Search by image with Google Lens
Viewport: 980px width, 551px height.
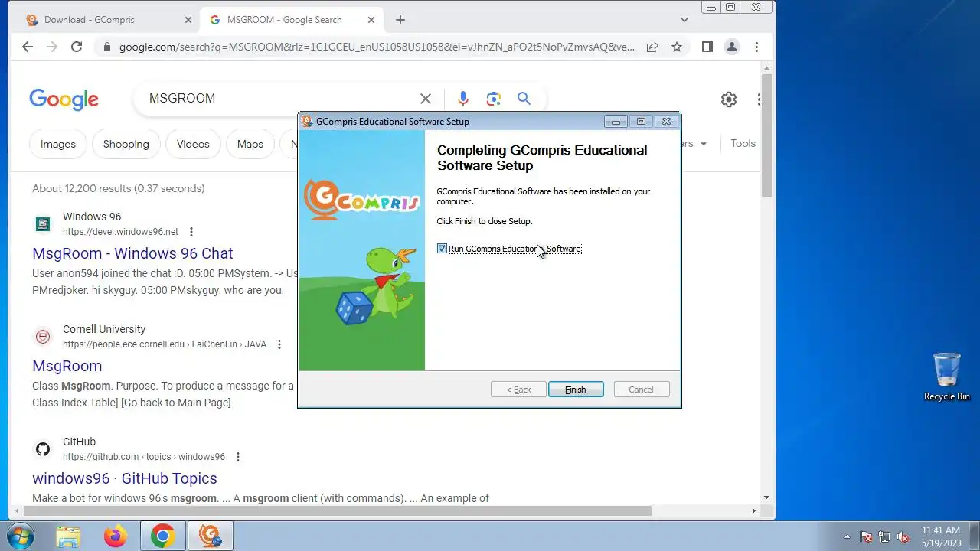(494, 99)
